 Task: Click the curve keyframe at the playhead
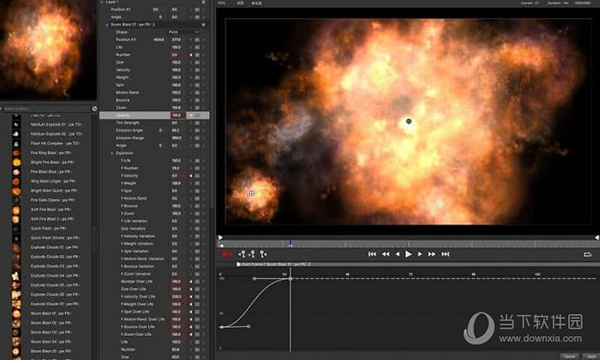pyautogui.click(x=290, y=279)
